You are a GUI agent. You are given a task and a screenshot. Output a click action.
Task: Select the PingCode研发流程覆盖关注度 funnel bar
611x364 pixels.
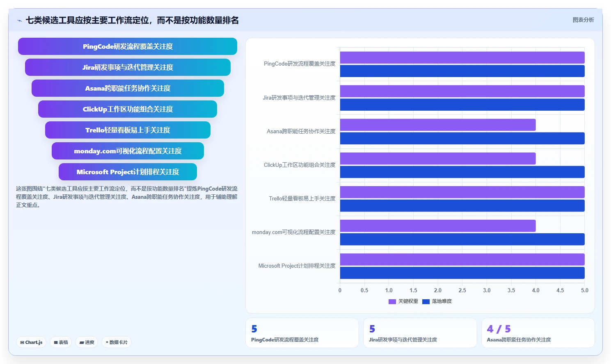pos(128,46)
